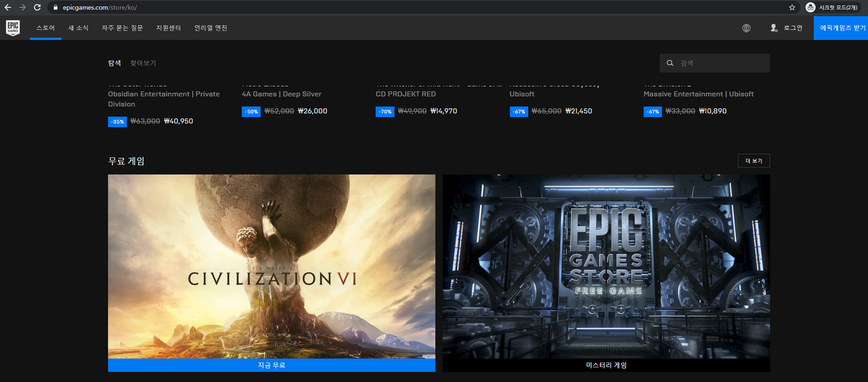Reload the page with the refresh icon

(37, 7)
